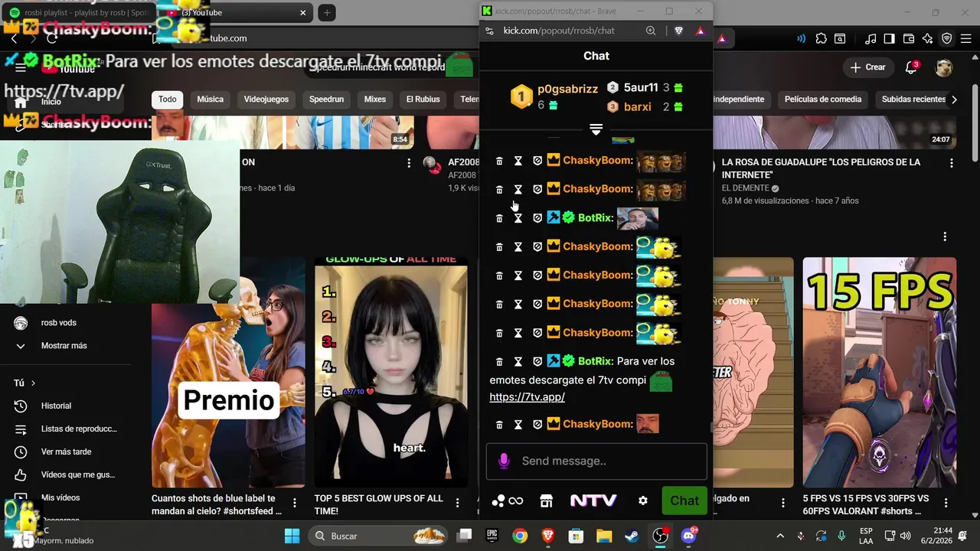Select the Subidas recientes chip
The height and width of the screenshot is (551, 980).
913,99
